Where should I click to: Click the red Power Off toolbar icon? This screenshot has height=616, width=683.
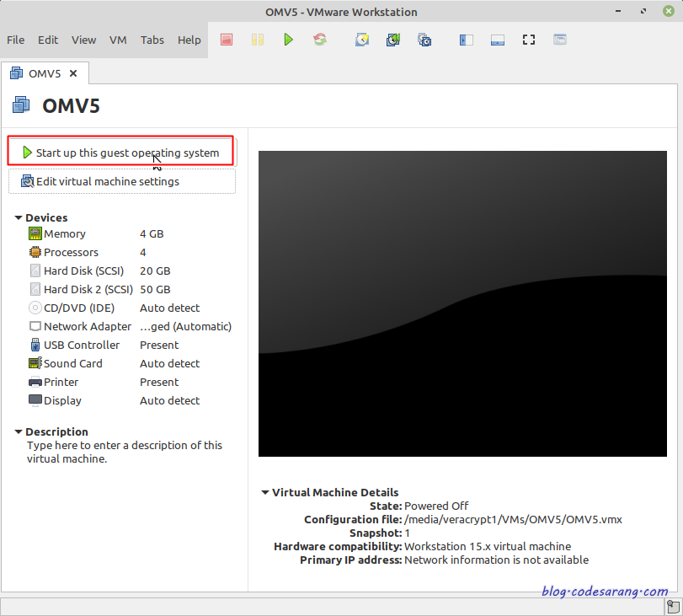point(227,40)
